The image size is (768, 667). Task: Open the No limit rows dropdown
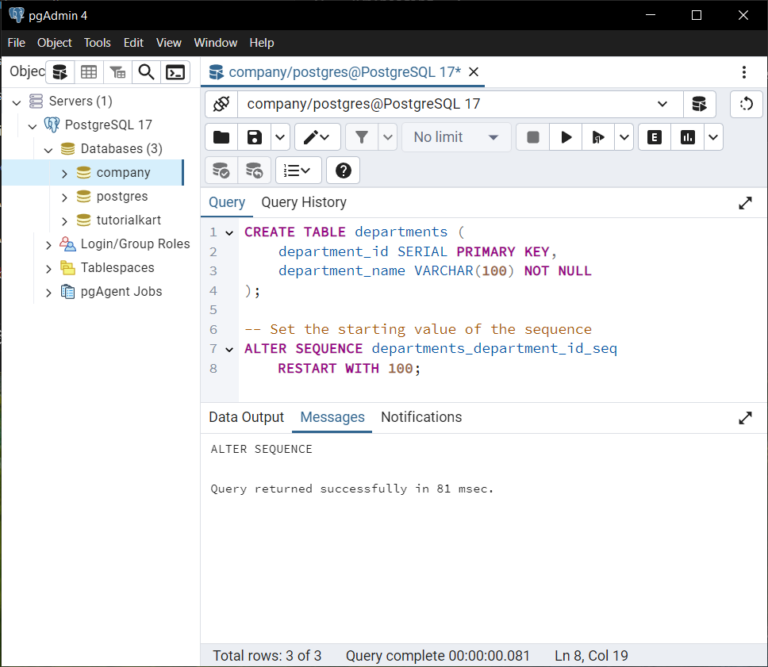pos(456,137)
